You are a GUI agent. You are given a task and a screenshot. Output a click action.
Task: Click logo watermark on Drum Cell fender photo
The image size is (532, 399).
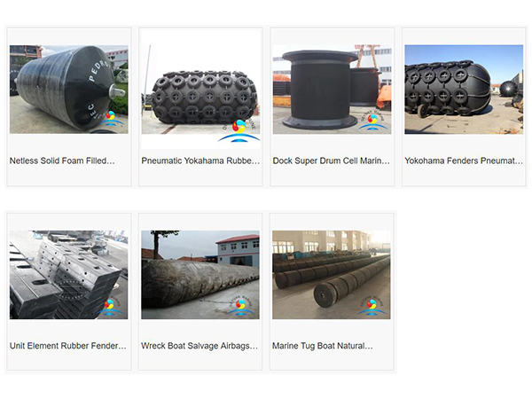373,120
